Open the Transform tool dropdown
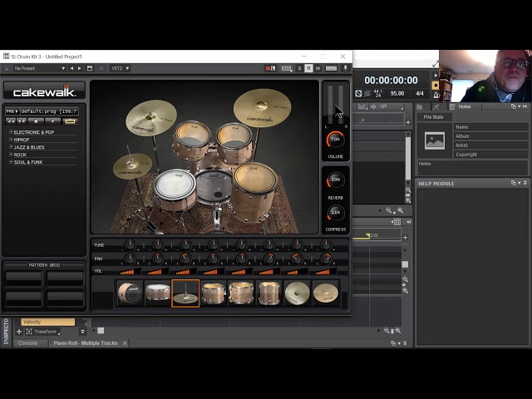This screenshot has height=399, width=532. pos(43,332)
